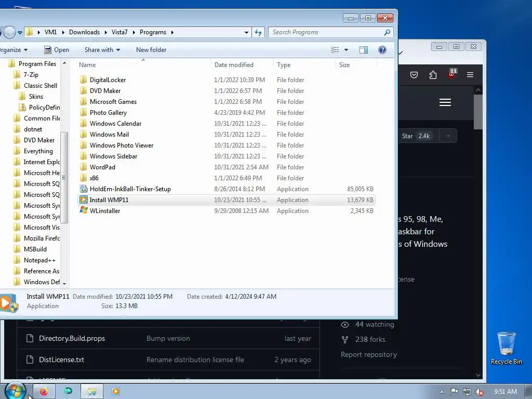The height and width of the screenshot is (399, 532).
Task: Expand the arrow after Downloads in breadcrumb
Action: (x=105, y=32)
